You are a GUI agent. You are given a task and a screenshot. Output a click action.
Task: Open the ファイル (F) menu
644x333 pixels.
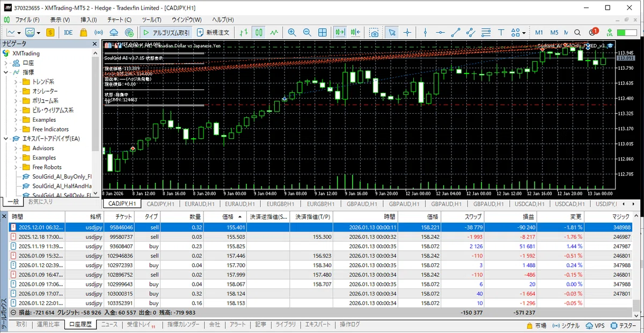(27, 20)
